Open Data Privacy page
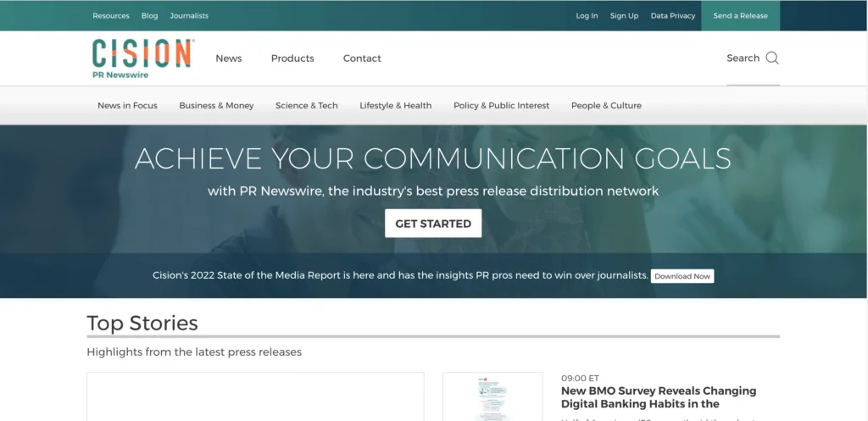The width and height of the screenshot is (868, 421). coord(672,15)
